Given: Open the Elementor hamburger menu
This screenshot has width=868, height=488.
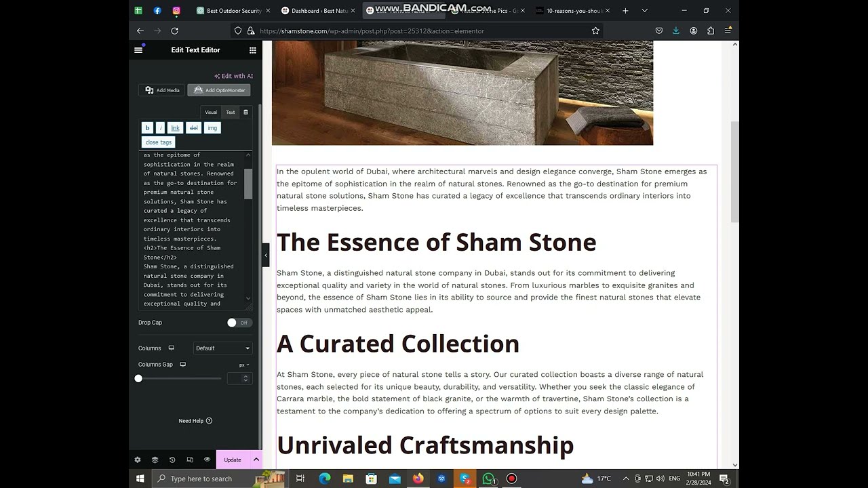Looking at the screenshot, I should (x=138, y=50).
